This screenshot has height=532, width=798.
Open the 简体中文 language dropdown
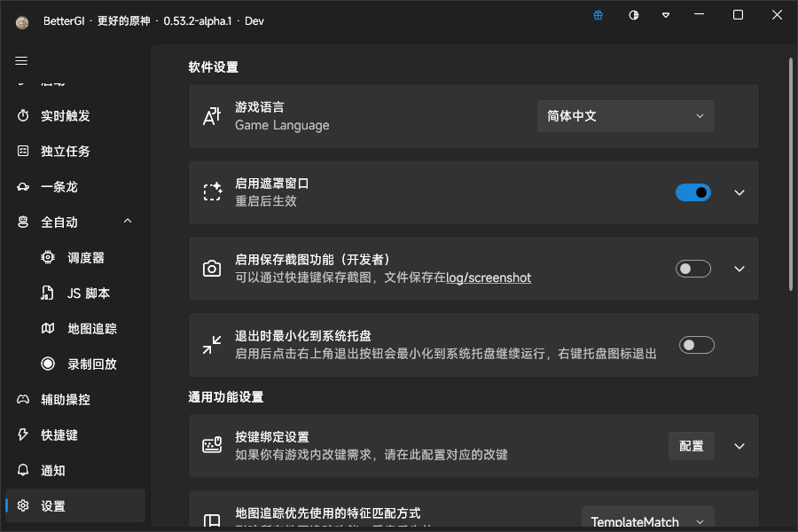[625, 116]
